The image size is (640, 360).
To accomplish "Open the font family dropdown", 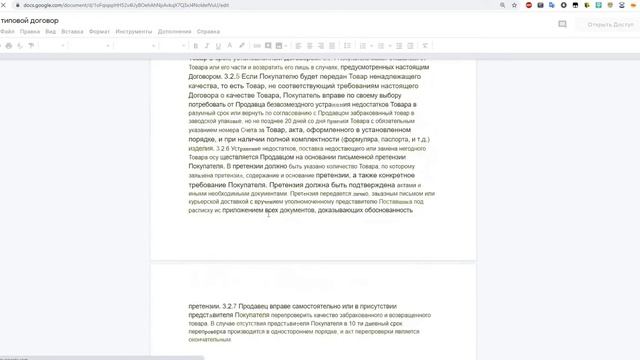I will 137,46.
